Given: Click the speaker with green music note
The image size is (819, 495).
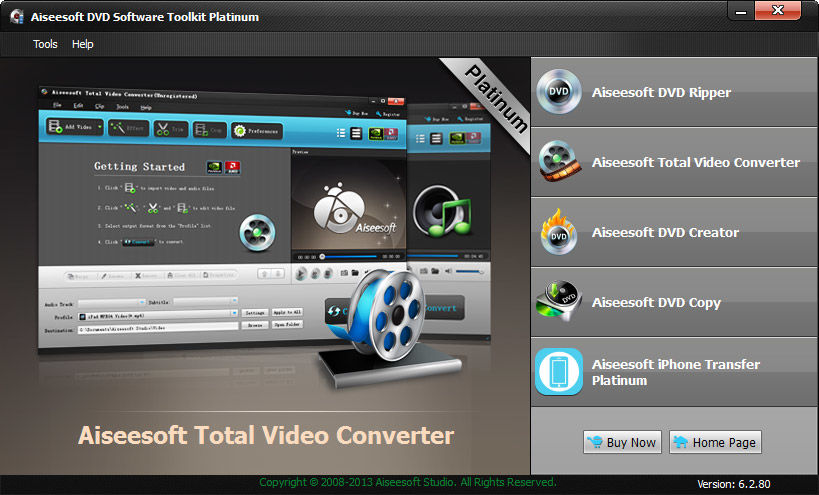Looking at the screenshot, I should 440,212.
